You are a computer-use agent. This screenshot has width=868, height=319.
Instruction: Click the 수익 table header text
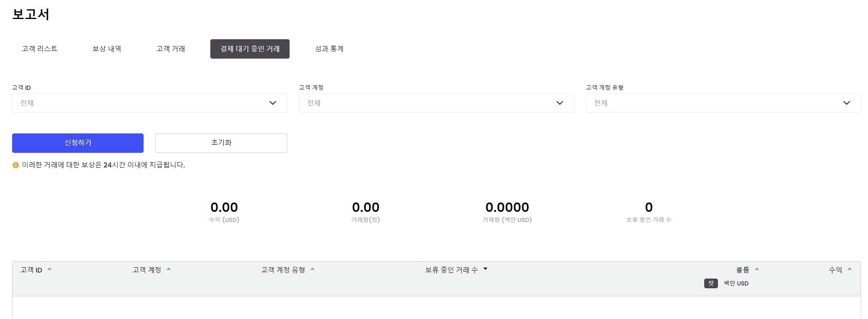tap(835, 270)
